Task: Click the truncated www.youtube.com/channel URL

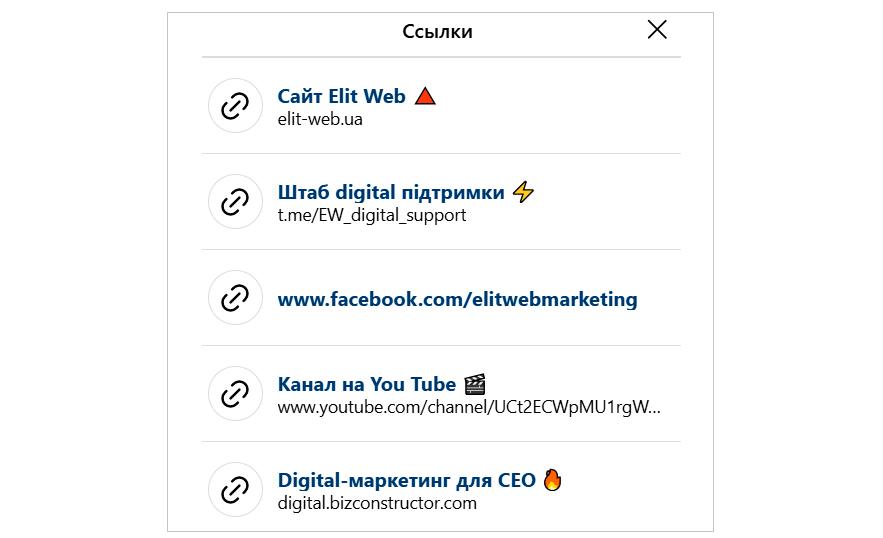Action: tap(469, 407)
